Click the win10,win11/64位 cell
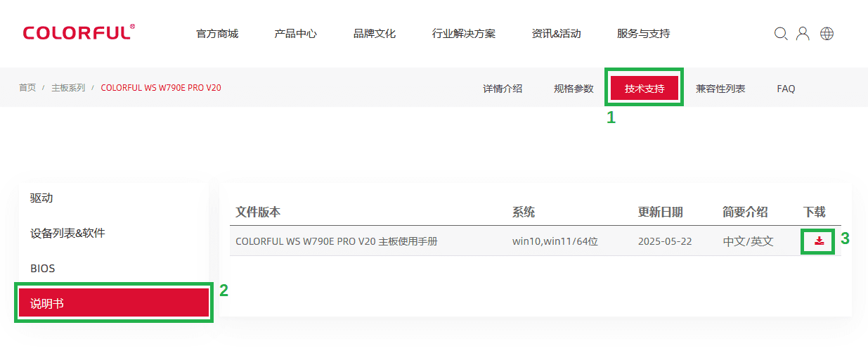The width and height of the screenshot is (868, 351). click(555, 241)
